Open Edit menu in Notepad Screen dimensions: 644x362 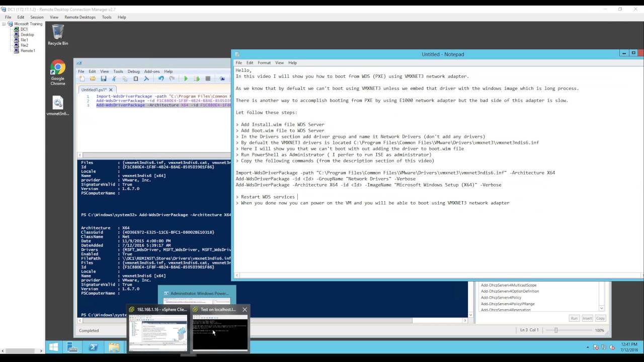(250, 63)
